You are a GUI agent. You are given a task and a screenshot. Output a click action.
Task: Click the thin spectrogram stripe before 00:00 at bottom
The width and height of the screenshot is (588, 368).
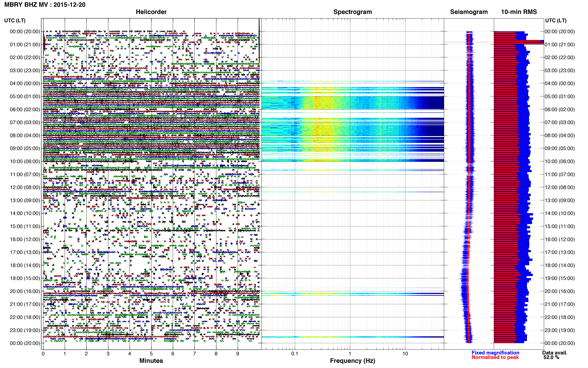click(x=352, y=337)
